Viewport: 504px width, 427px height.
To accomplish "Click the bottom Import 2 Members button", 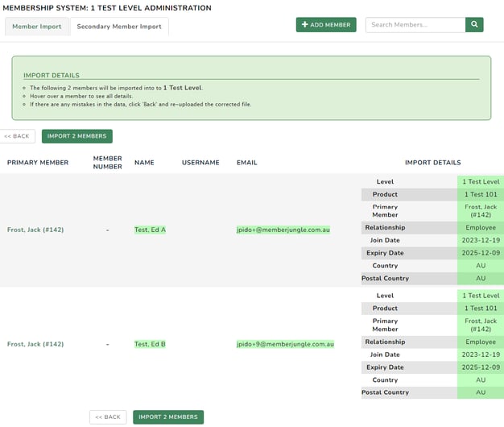I will 167,417.
